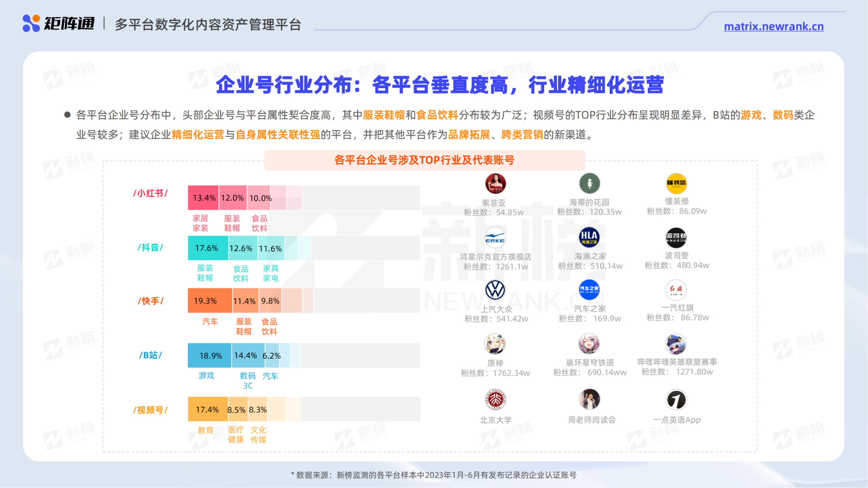Click the 一点英语App logo avatar
The width and height of the screenshot is (868, 488).
pyautogui.click(x=676, y=400)
